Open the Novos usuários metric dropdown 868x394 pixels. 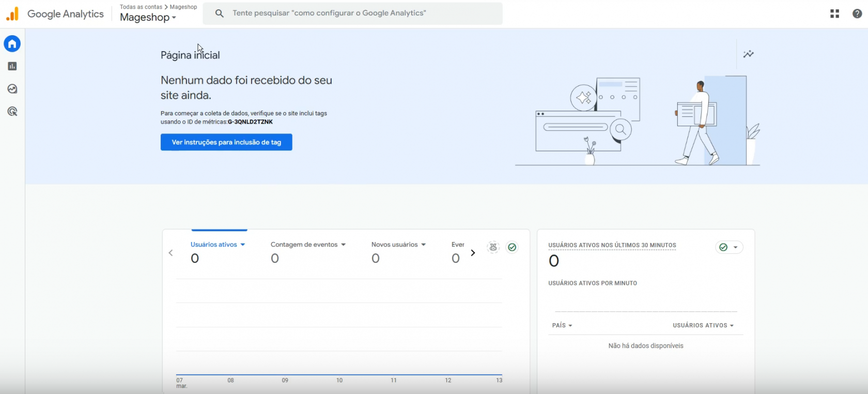click(x=399, y=245)
